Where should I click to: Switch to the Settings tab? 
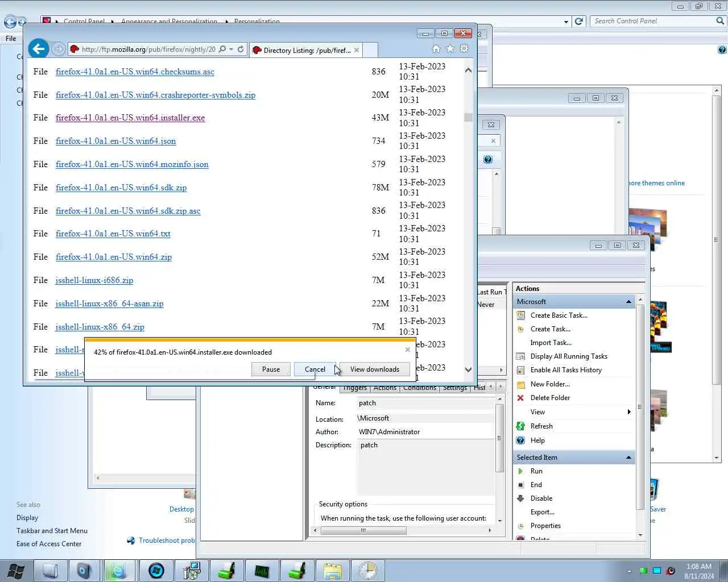click(x=454, y=388)
